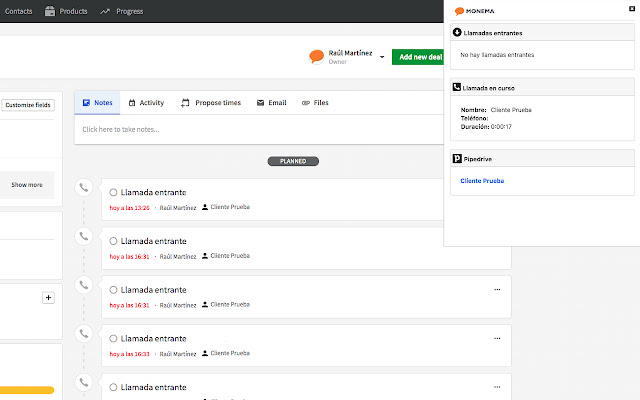640x400 pixels.
Task: Click the Nombre: Cliente Prueba line
Action: click(x=496, y=110)
